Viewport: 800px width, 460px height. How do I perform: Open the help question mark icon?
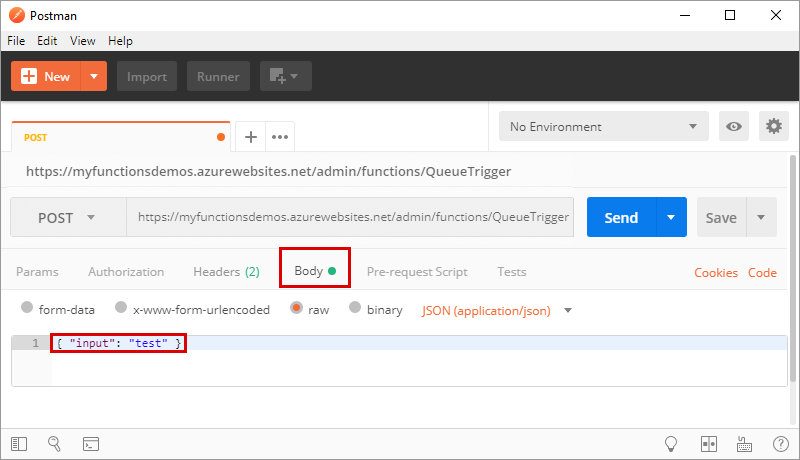[781, 444]
